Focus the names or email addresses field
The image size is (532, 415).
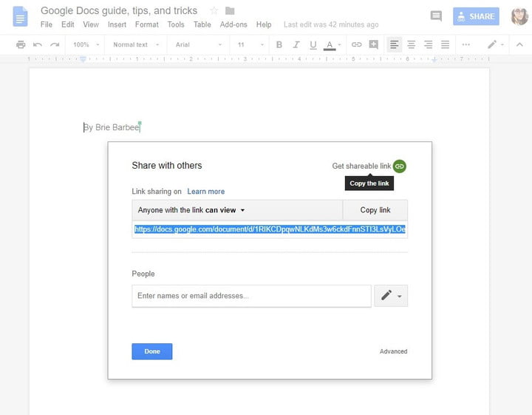(x=251, y=296)
